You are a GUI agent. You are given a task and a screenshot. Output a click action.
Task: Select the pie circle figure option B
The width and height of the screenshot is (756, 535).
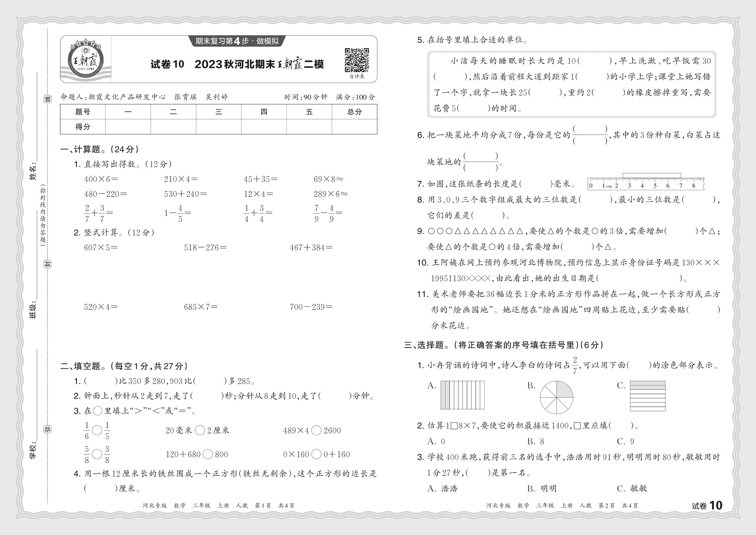pyautogui.click(x=556, y=397)
